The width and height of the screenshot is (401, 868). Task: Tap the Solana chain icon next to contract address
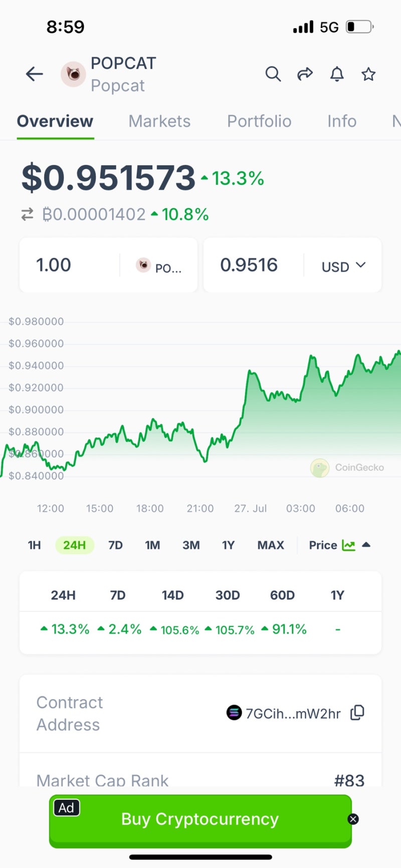pos(234,713)
